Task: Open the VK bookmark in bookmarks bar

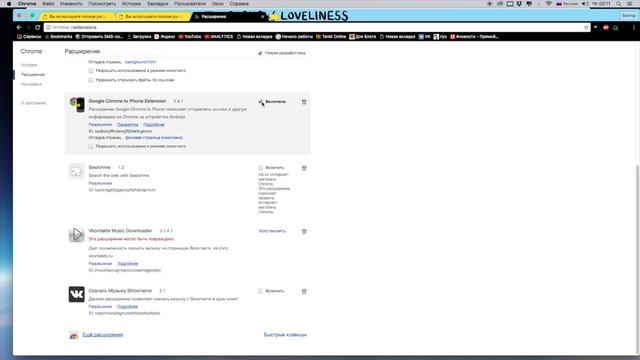Action: (x=424, y=37)
